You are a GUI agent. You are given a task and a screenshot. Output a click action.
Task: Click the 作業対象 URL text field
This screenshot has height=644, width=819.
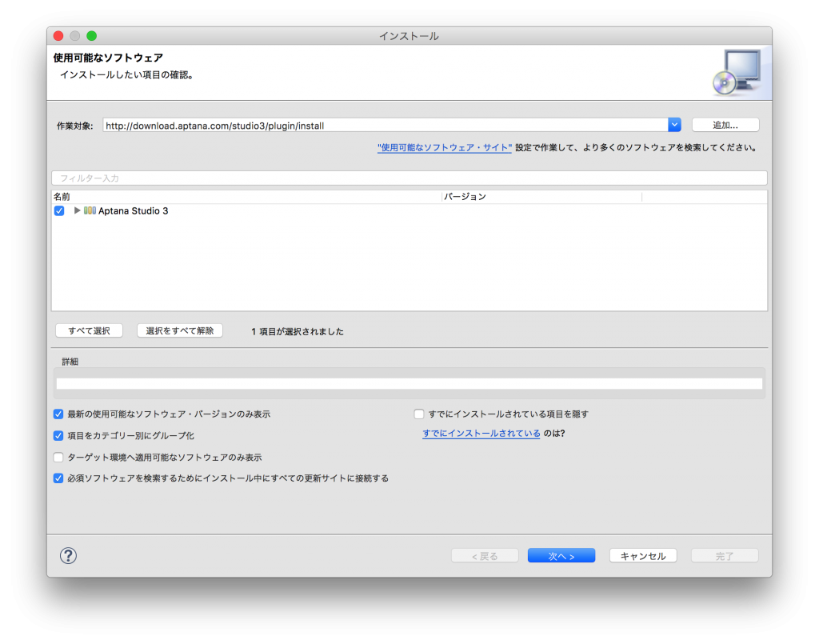click(x=386, y=126)
